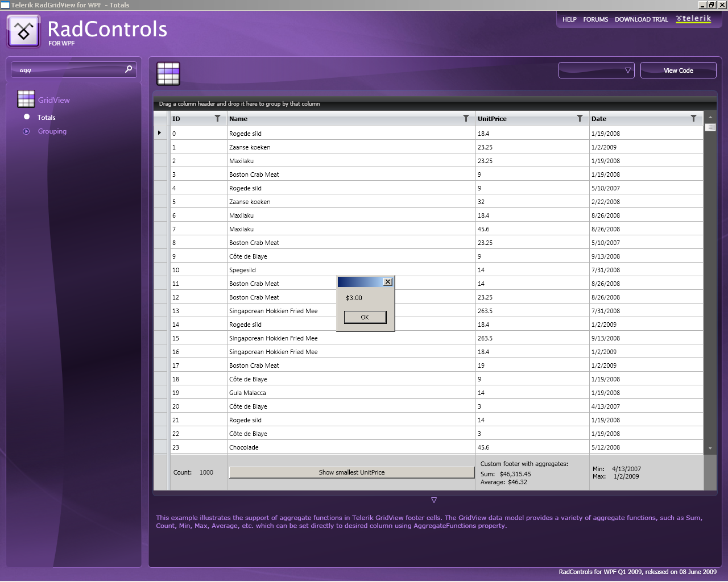Click the Average $46.32 footer value

coord(518,482)
